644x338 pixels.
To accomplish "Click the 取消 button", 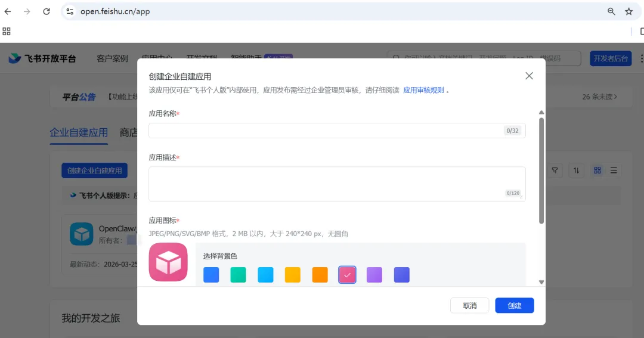I will 469,306.
